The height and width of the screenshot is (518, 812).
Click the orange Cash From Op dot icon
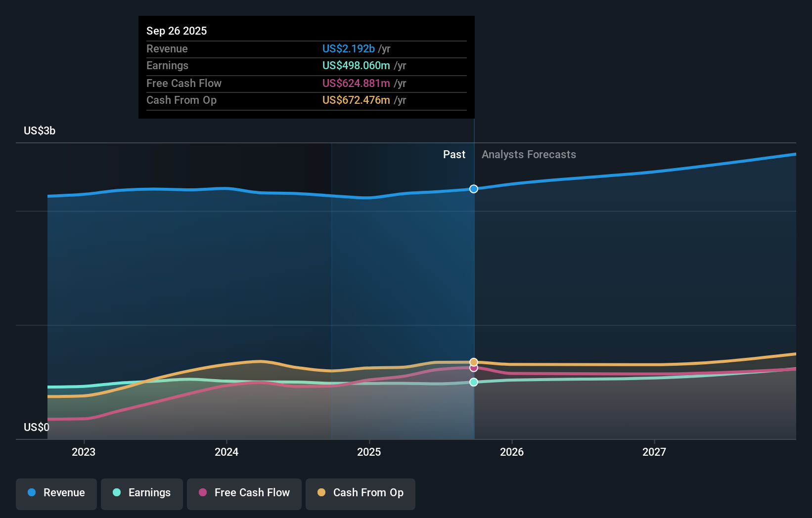(321, 493)
